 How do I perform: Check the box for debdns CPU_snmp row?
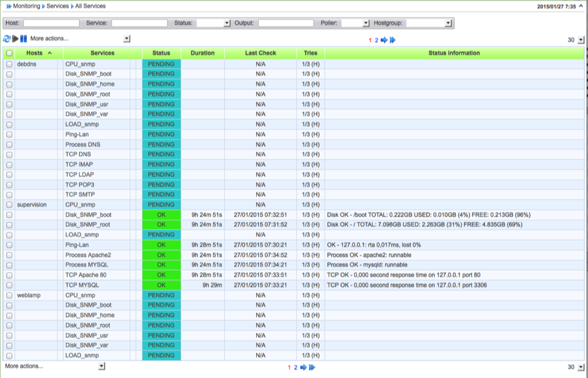pos(9,64)
